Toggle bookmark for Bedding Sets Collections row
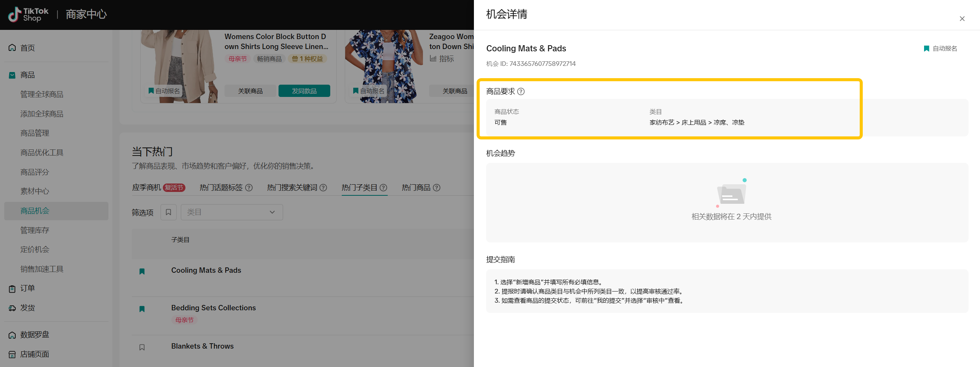 coord(142,309)
